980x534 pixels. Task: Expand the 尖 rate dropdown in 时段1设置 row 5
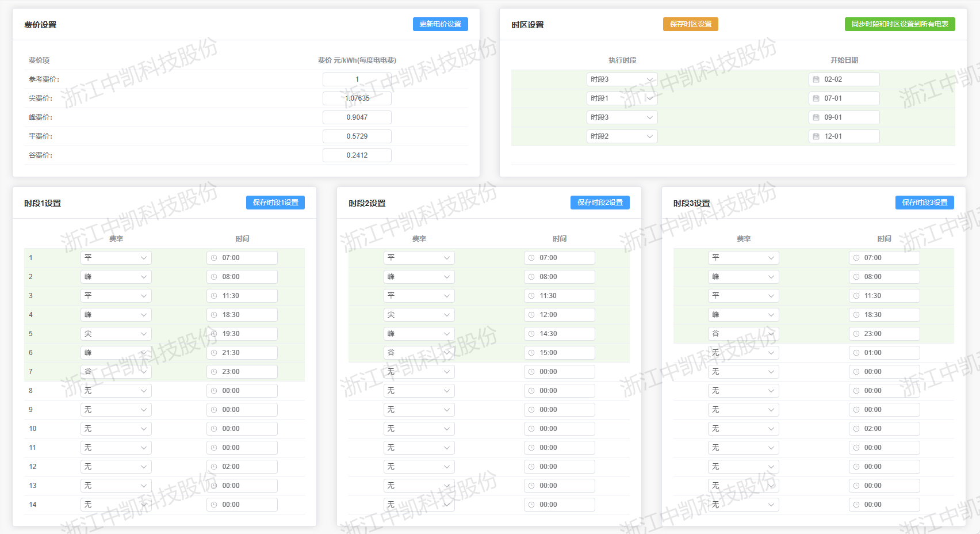click(x=116, y=334)
